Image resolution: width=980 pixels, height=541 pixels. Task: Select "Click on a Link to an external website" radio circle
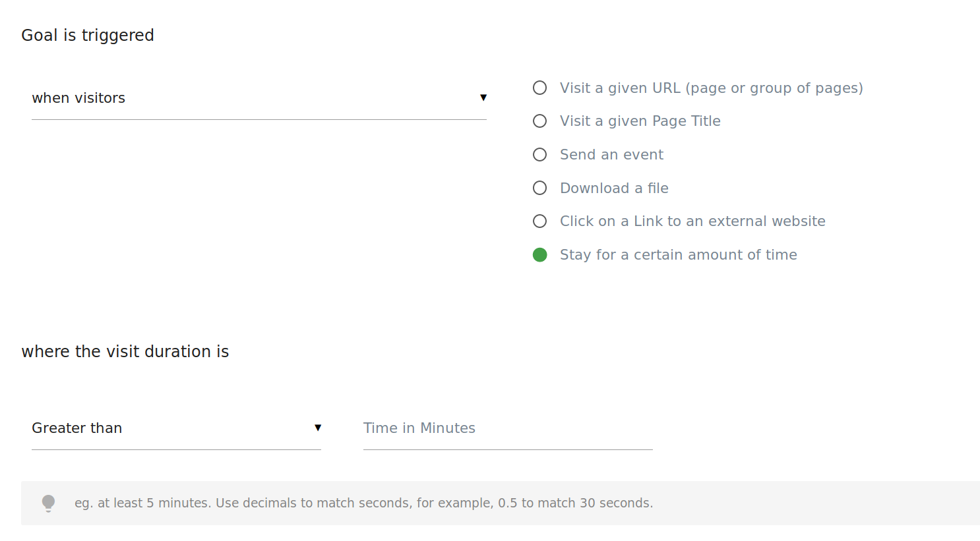click(x=539, y=221)
